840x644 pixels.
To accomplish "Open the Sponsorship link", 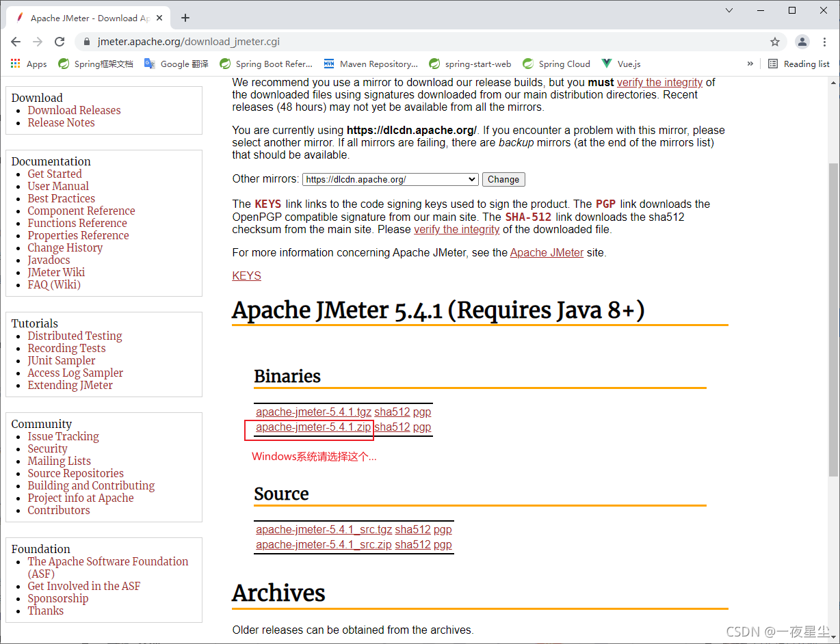I will [58, 598].
